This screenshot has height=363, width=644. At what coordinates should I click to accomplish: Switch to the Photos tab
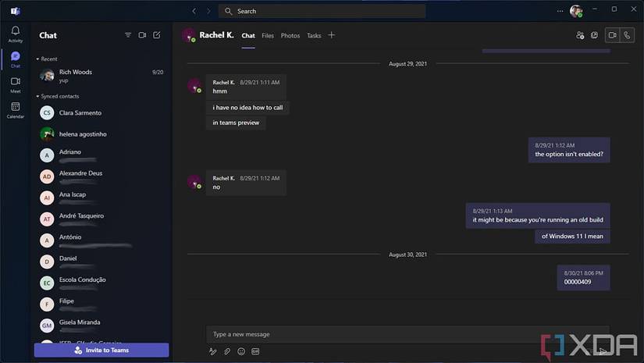(x=290, y=36)
